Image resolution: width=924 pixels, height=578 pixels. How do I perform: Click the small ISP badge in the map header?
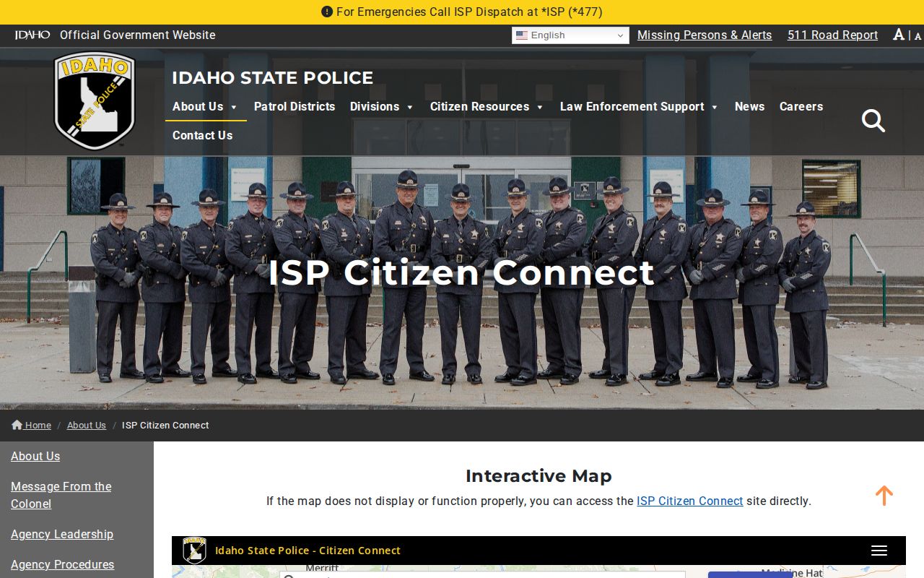click(194, 551)
